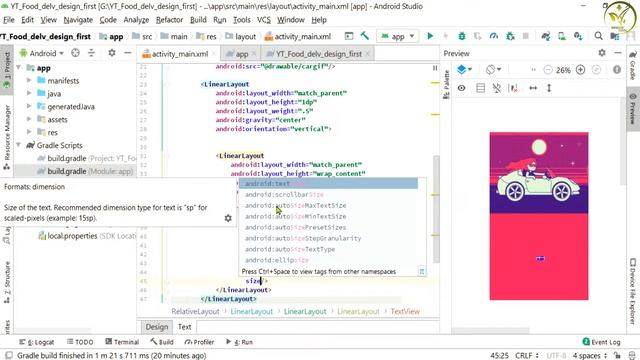Switch to the Design view tab
640x360 pixels.
click(157, 327)
